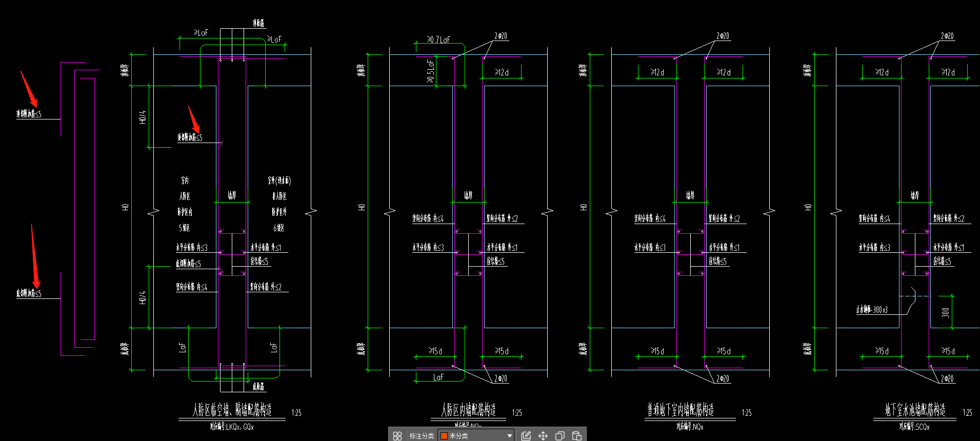The height and width of the screenshot is (441, 980).
Task: Click the 标注分类 label
Action: point(422,436)
